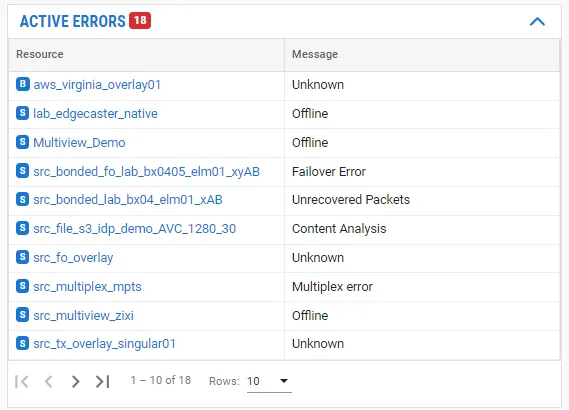Open src_bonded_fo_lab_bx0405_elm01_xyAB link
The image size is (569, 410).
pos(147,172)
